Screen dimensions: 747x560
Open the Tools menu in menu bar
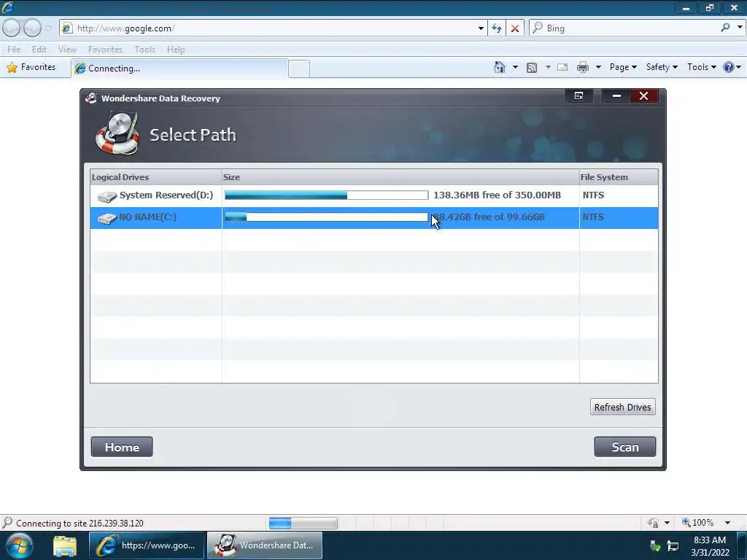pos(145,49)
